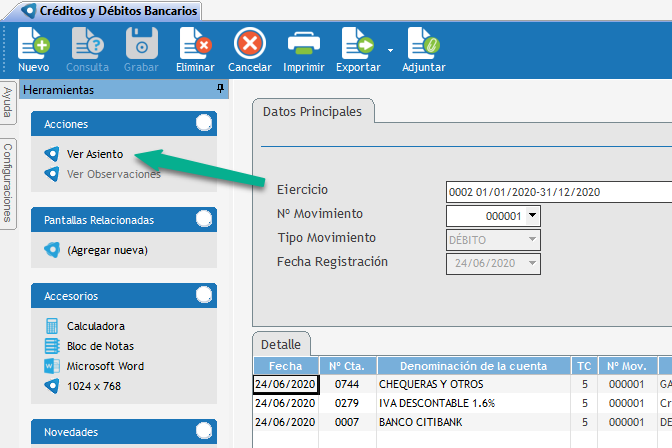Click the Eliminar toolbar icon
Image resolution: width=672 pixels, height=448 pixels.
(195, 44)
